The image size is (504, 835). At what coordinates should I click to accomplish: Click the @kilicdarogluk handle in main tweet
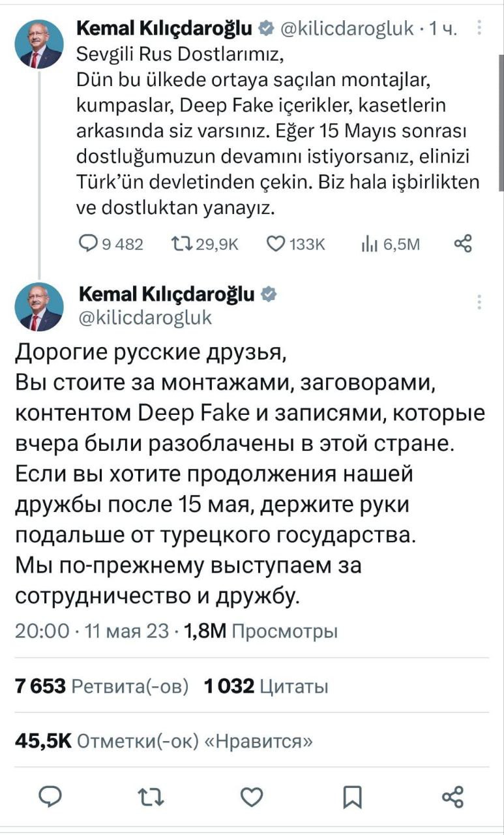[145, 317]
